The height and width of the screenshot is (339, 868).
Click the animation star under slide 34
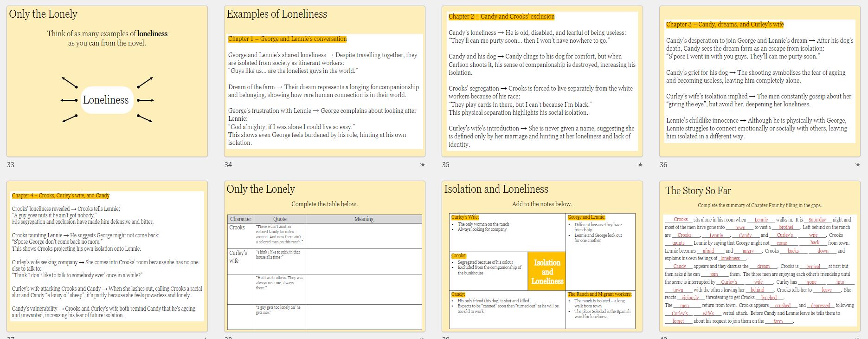tap(422, 165)
